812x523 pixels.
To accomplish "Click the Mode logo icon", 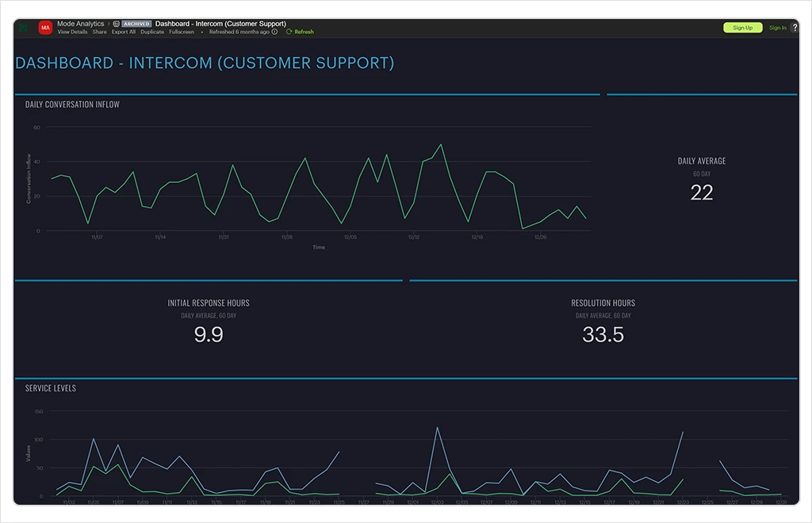I will [x=23, y=28].
